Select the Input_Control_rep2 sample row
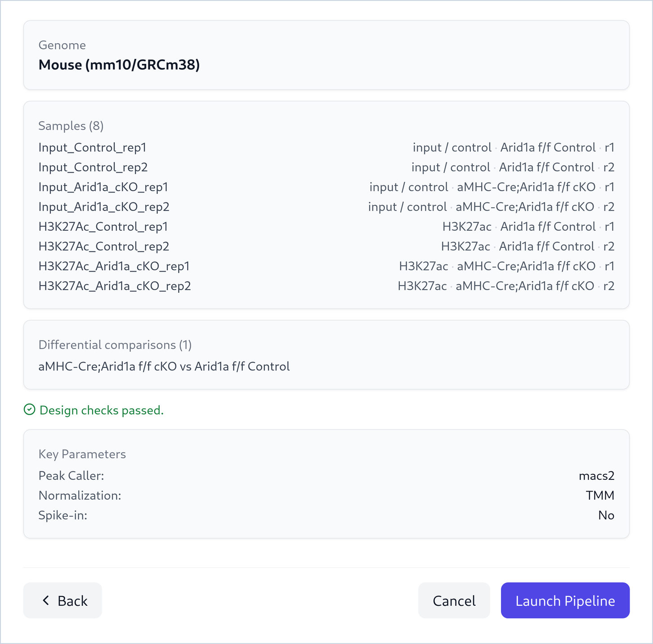The height and width of the screenshot is (644, 653). tap(326, 167)
